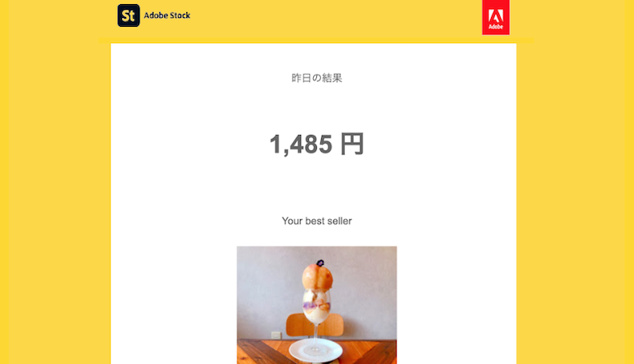The width and height of the screenshot is (634, 364).
Task: Click the yen character 円
Action: (352, 145)
